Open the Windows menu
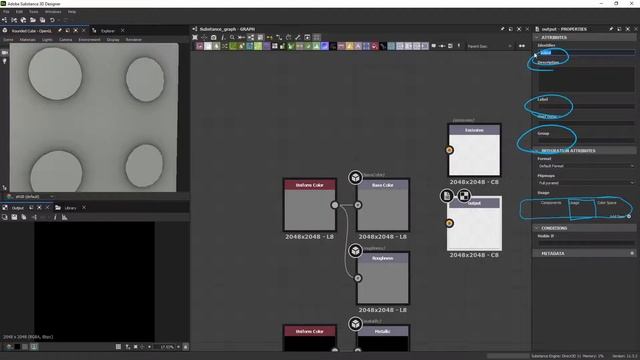This screenshot has width=640, height=360. [x=53, y=12]
